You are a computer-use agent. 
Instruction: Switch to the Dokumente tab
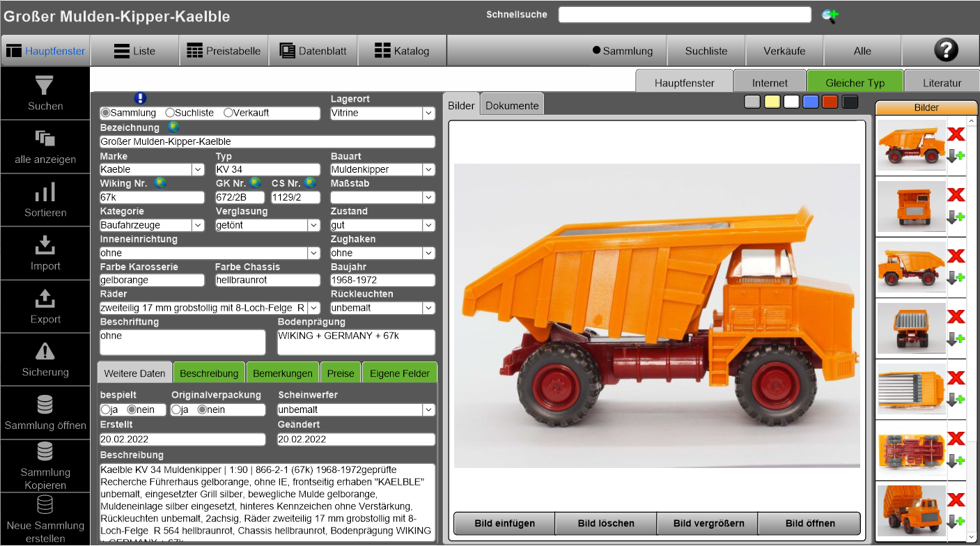pos(512,106)
